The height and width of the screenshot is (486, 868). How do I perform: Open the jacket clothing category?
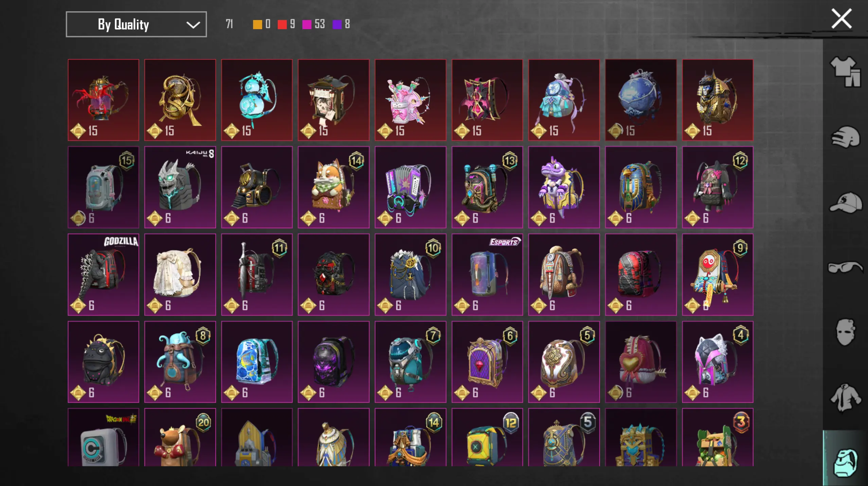pyautogui.click(x=845, y=397)
